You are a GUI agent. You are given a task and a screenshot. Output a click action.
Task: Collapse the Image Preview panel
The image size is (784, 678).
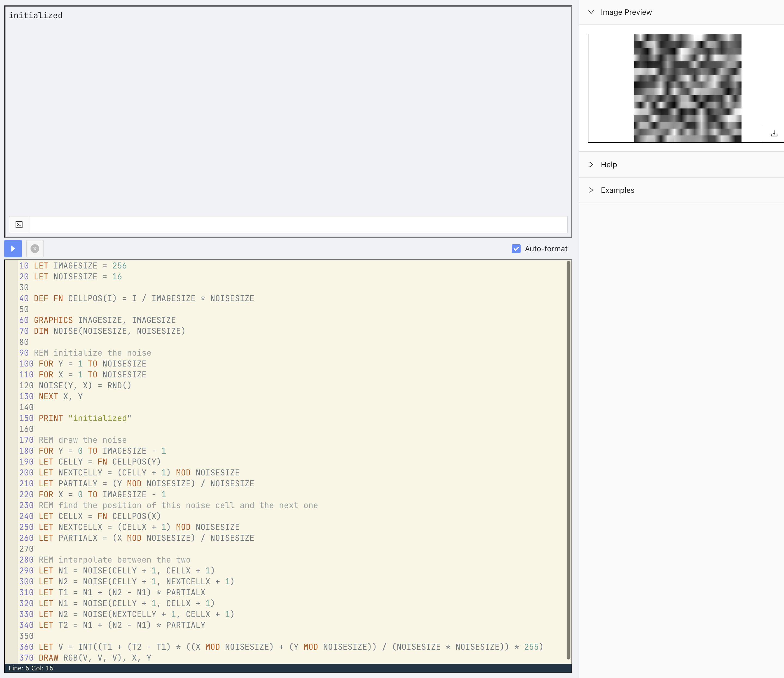(591, 12)
